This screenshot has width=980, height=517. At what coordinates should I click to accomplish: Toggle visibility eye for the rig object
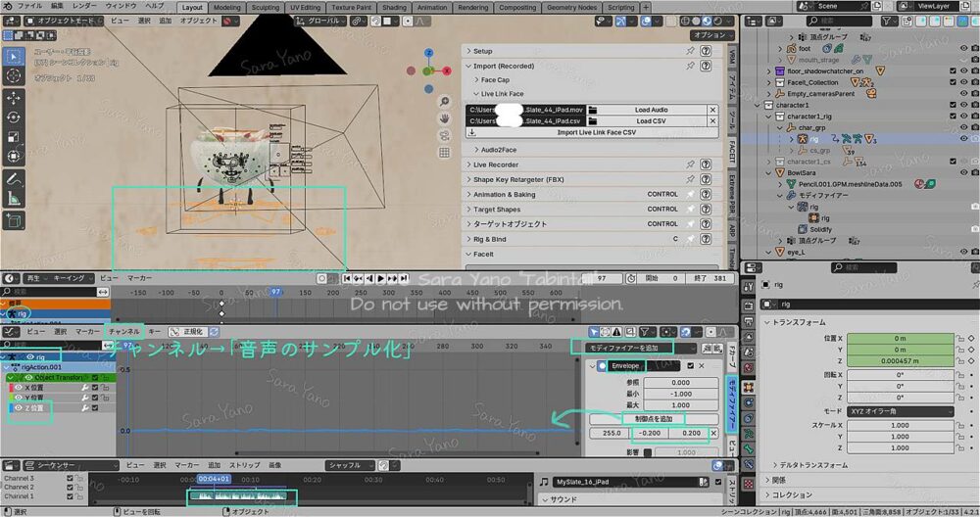tap(964, 139)
